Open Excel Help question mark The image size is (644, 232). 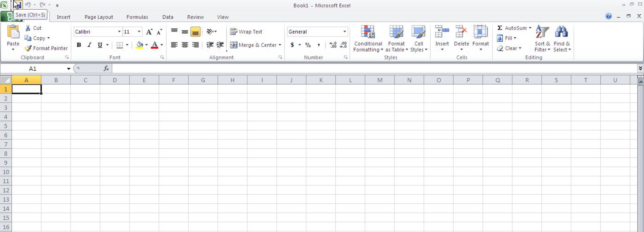click(x=608, y=16)
